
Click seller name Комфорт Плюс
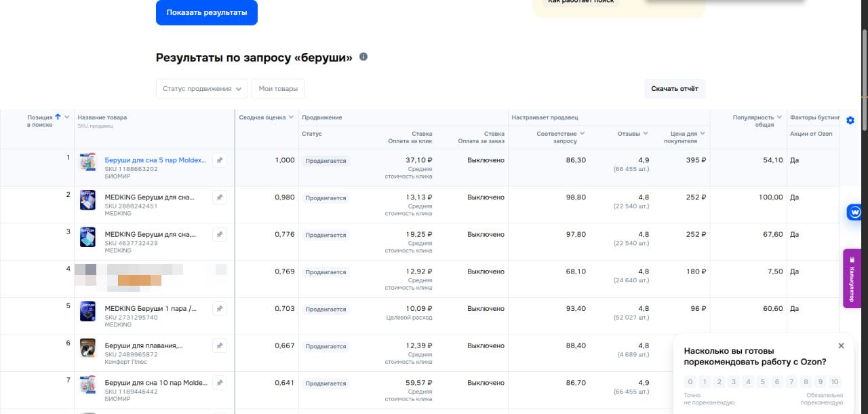pos(125,362)
